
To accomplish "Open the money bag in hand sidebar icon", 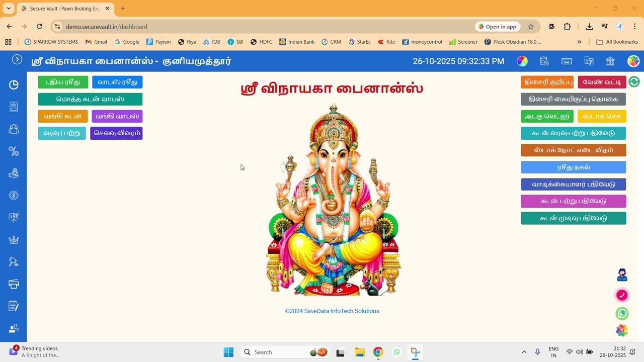I will 14,173.
